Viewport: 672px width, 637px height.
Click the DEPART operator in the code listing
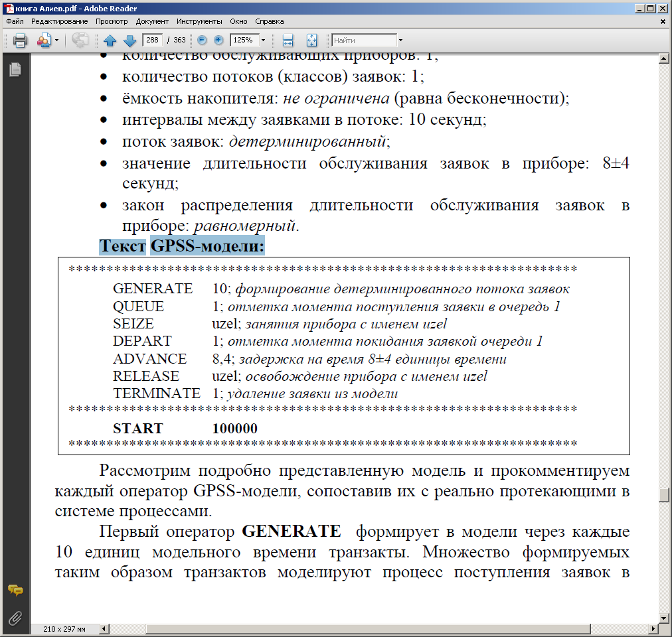point(142,341)
